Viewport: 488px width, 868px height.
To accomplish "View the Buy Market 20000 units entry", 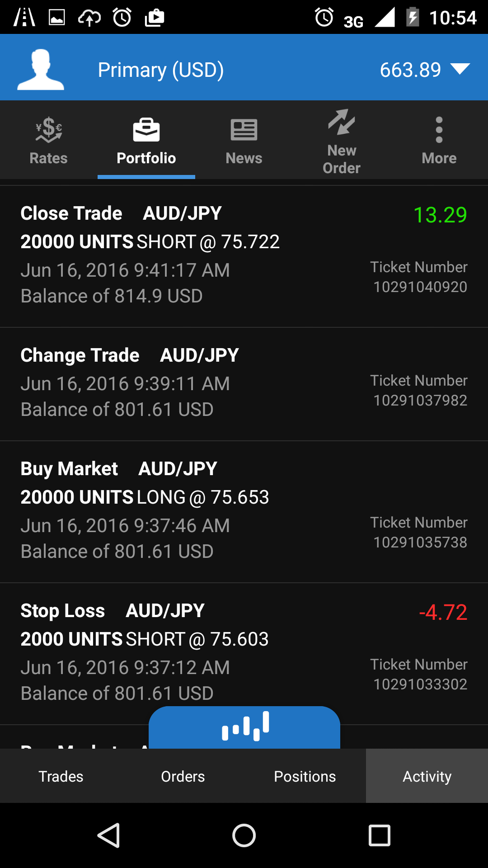I will pos(244,511).
